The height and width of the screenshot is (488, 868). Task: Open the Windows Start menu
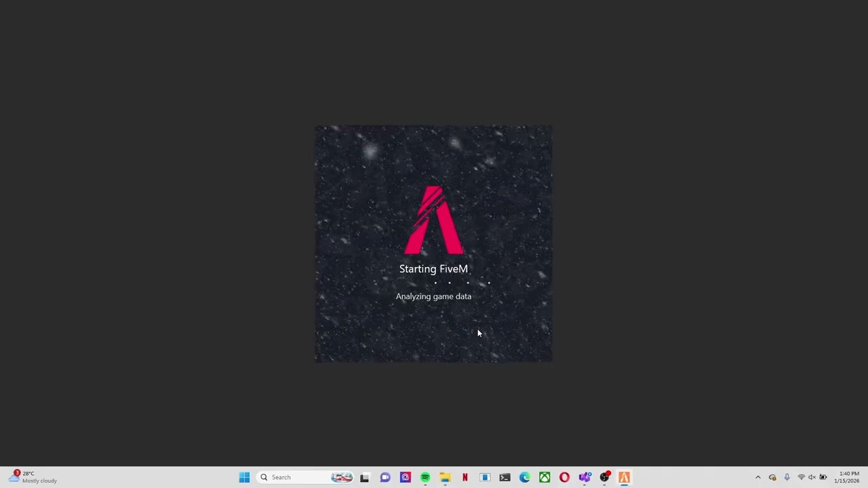(x=244, y=477)
